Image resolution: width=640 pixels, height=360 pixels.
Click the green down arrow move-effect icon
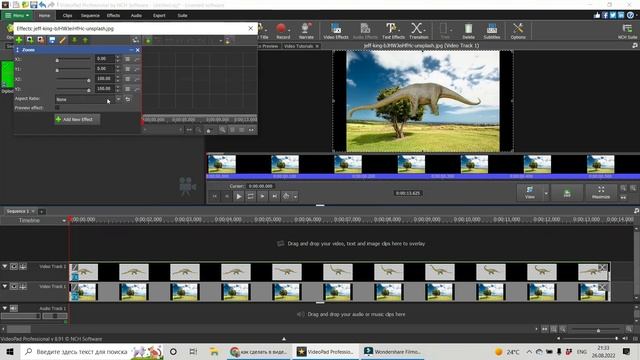(x=74, y=40)
